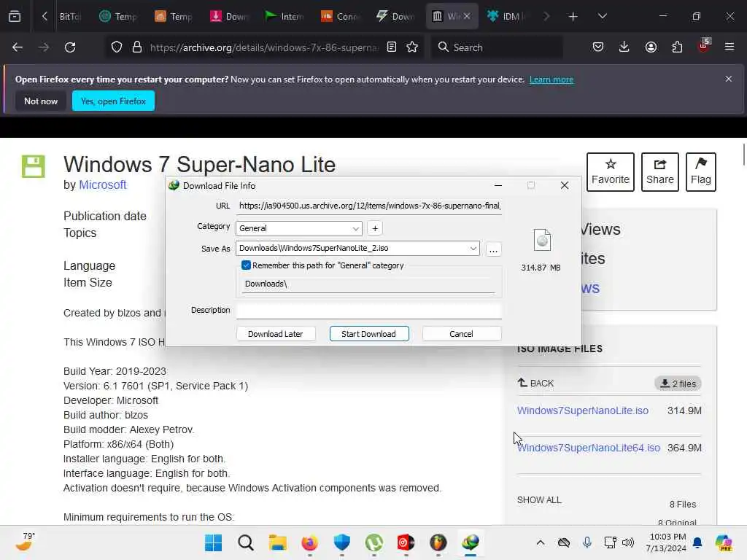Open the Firefox hamburger menu
Viewport: 747px width, 560px height.
[729, 47]
